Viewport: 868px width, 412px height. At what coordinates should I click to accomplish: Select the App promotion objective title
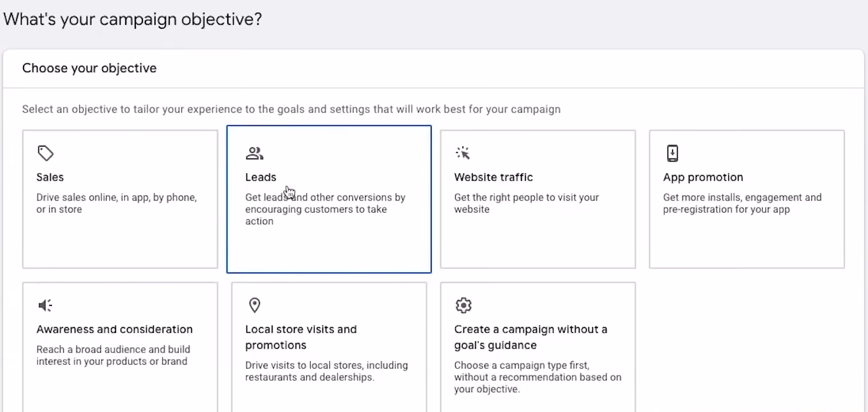tap(703, 178)
